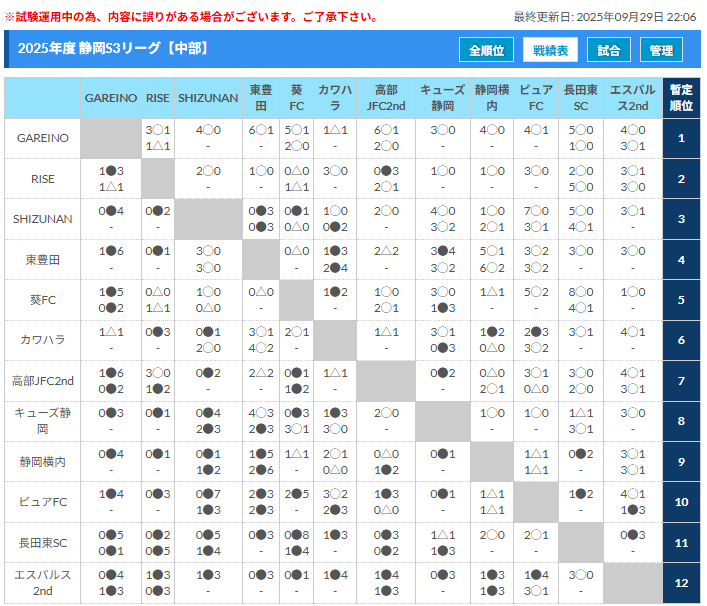Select the GAREINO team row label
Image resolution: width=707 pixels, height=606 pixels.
43,138
